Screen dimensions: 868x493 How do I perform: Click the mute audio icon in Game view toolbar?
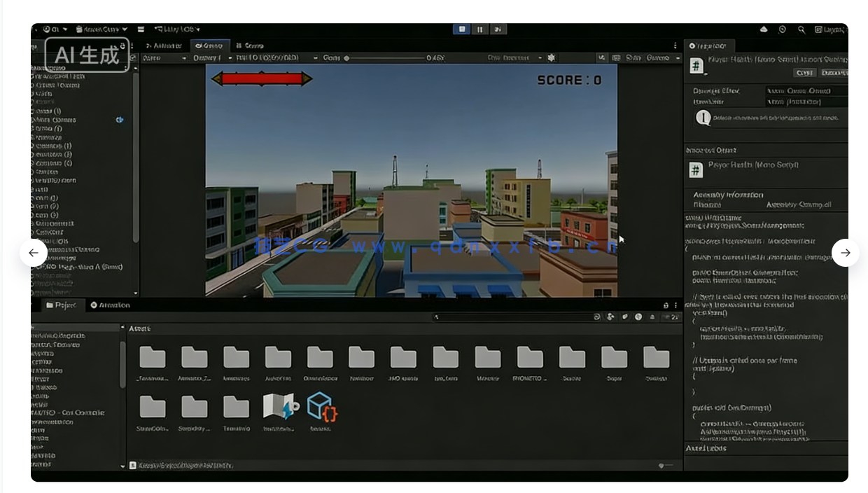(x=601, y=57)
